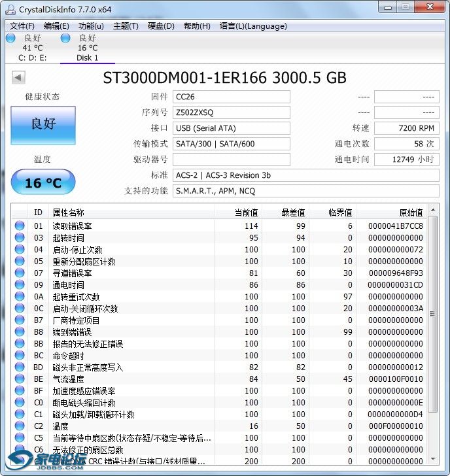
Task: Switch to the Disk 1 drive tab
Action: click(x=88, y=48)
